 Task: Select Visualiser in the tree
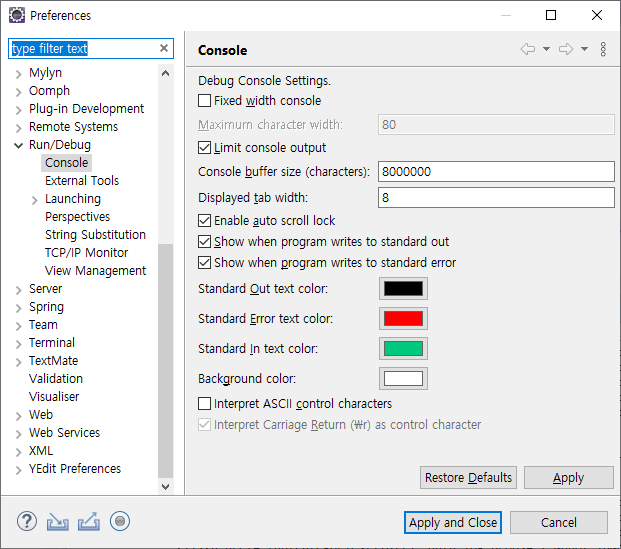pyautogui.click(x=54, y=396)
